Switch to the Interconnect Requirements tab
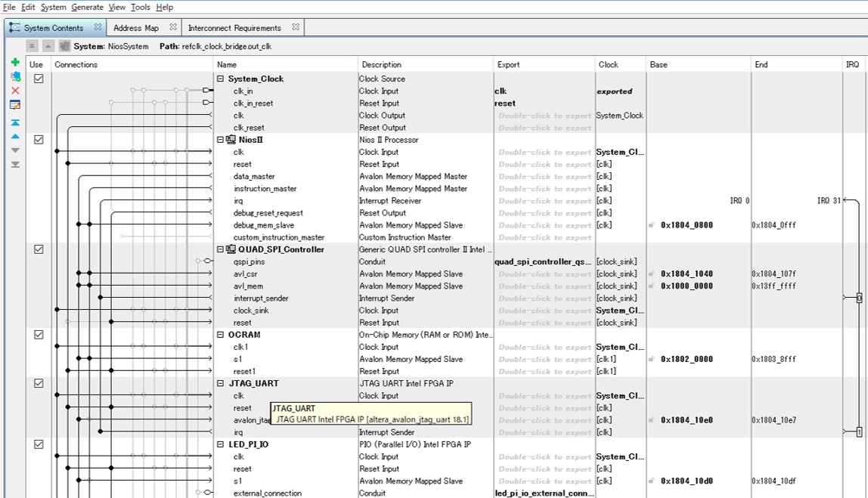 234,28
